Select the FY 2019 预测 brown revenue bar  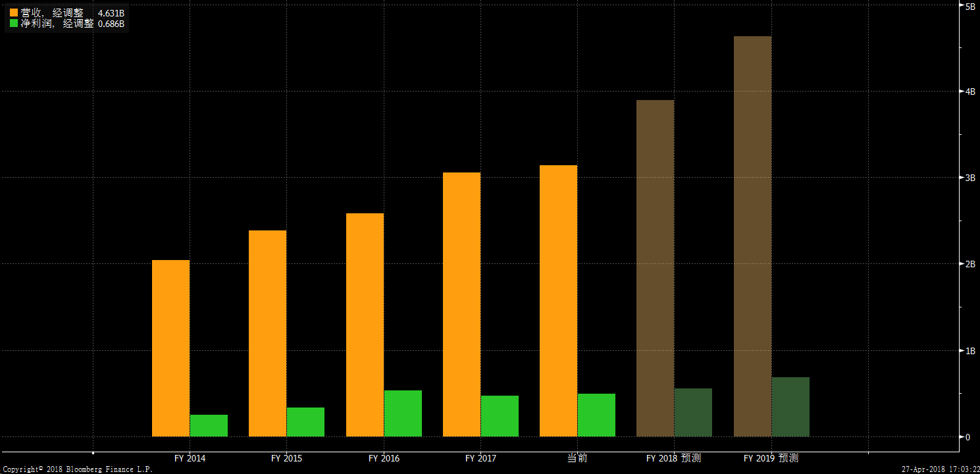tap(752, 236)
